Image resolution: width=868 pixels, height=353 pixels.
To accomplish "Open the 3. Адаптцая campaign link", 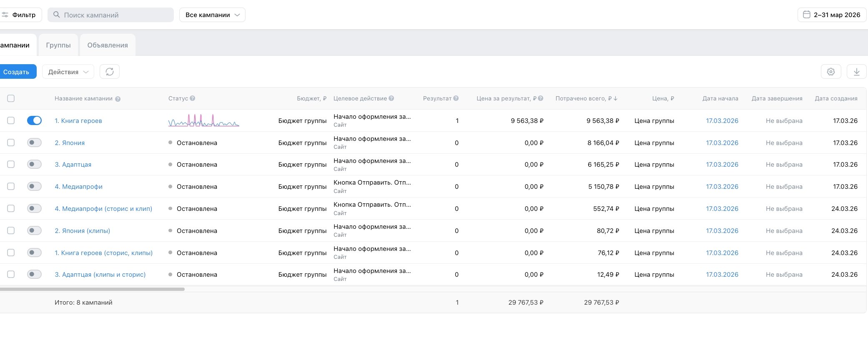I will pyautogui.click(x=73, y=165).
